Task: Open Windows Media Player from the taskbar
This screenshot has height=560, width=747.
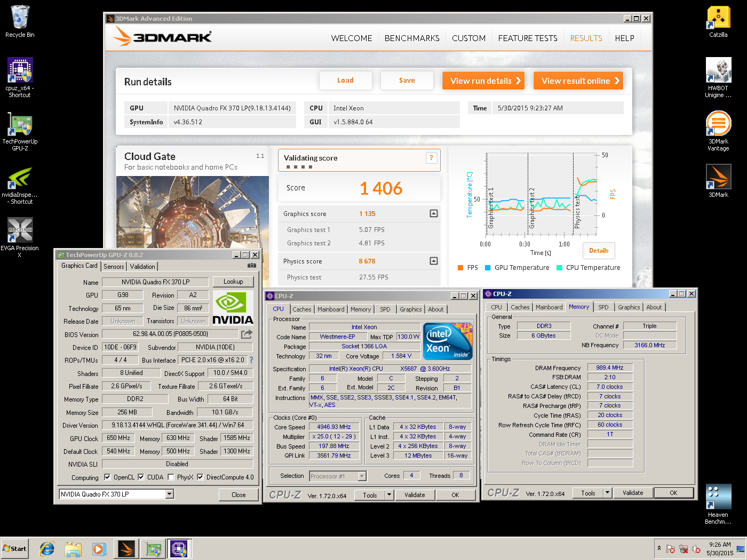Action: [x=99, y=549]
